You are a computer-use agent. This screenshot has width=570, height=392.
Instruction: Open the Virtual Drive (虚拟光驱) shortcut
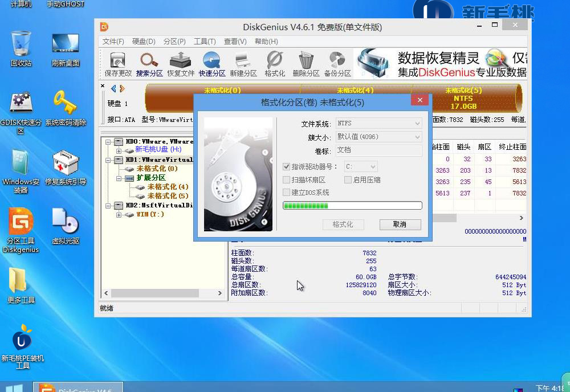click(66, 226)
